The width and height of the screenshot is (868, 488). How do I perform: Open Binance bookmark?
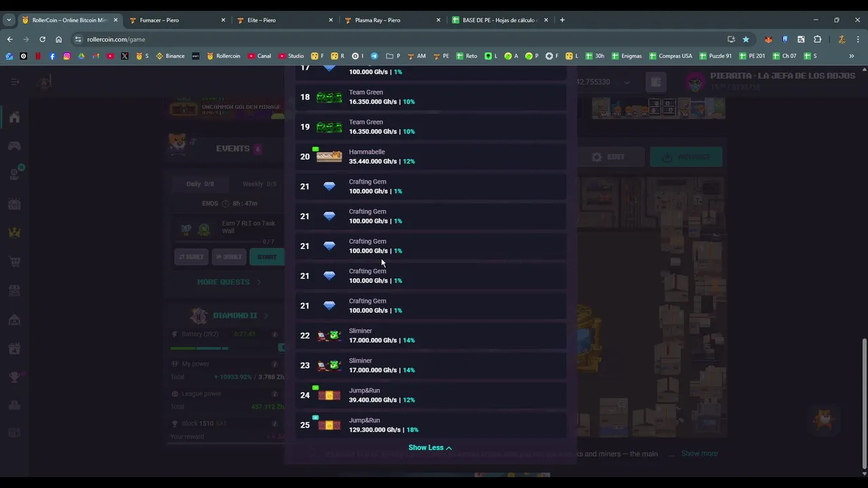click(x=170, y=56)
